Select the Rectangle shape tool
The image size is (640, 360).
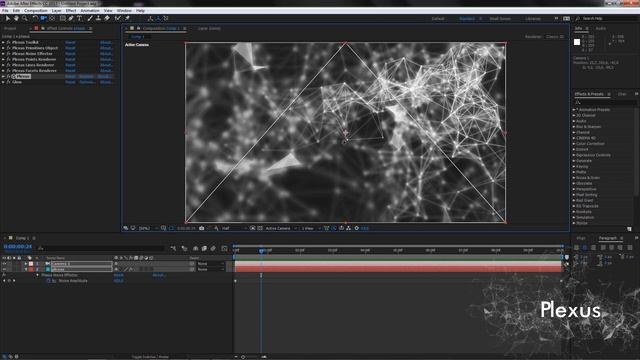pos(62,18)
